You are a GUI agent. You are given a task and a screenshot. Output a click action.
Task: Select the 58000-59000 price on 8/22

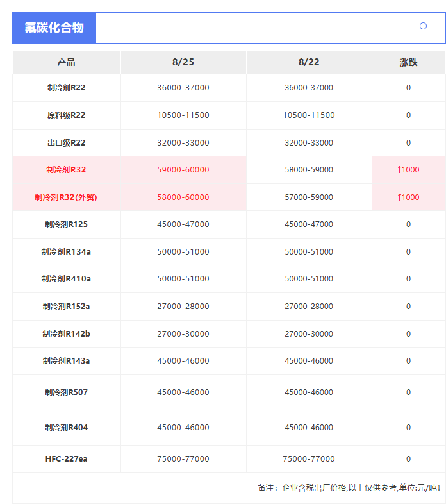(x=309, y=170)
